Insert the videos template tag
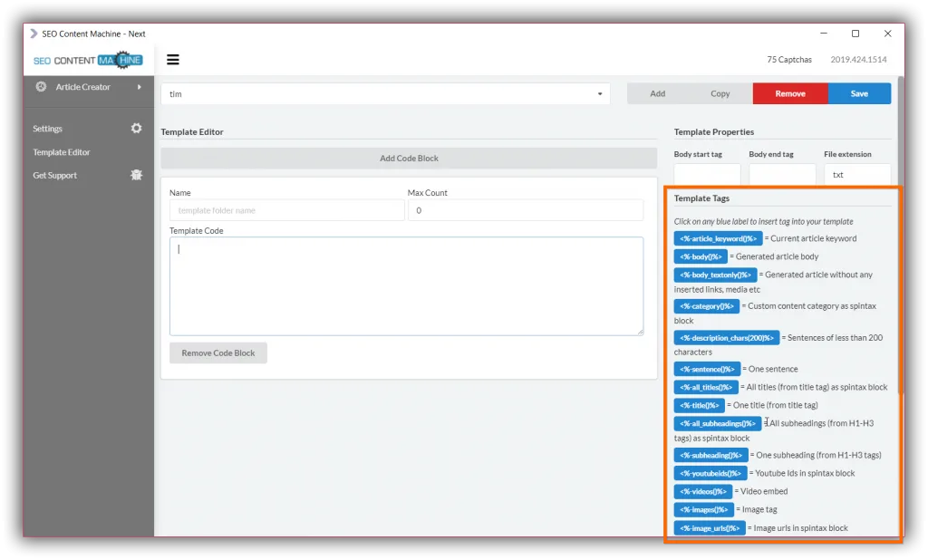928x560 pixels. click(703, 491)
